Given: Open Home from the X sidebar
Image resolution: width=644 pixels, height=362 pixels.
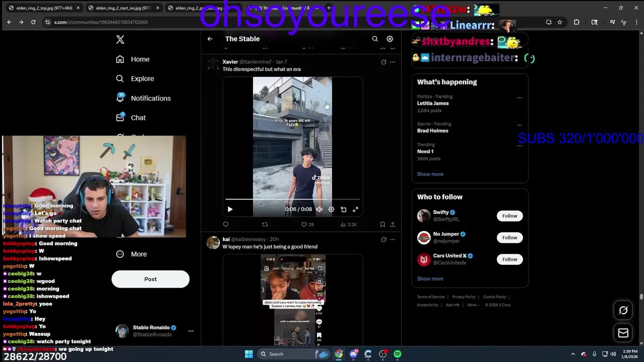Looking at the screenshot, I should click(x=133, y=59).
